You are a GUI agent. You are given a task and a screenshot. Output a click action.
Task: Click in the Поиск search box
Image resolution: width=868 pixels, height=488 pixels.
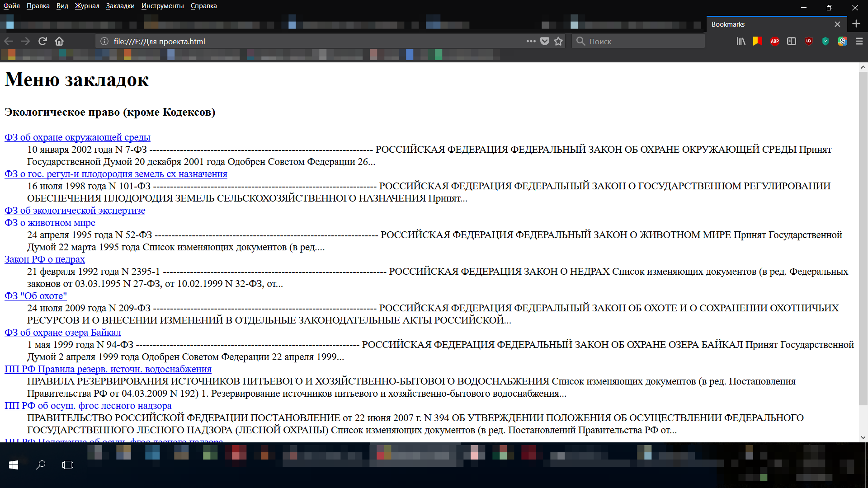coord(638,41)
